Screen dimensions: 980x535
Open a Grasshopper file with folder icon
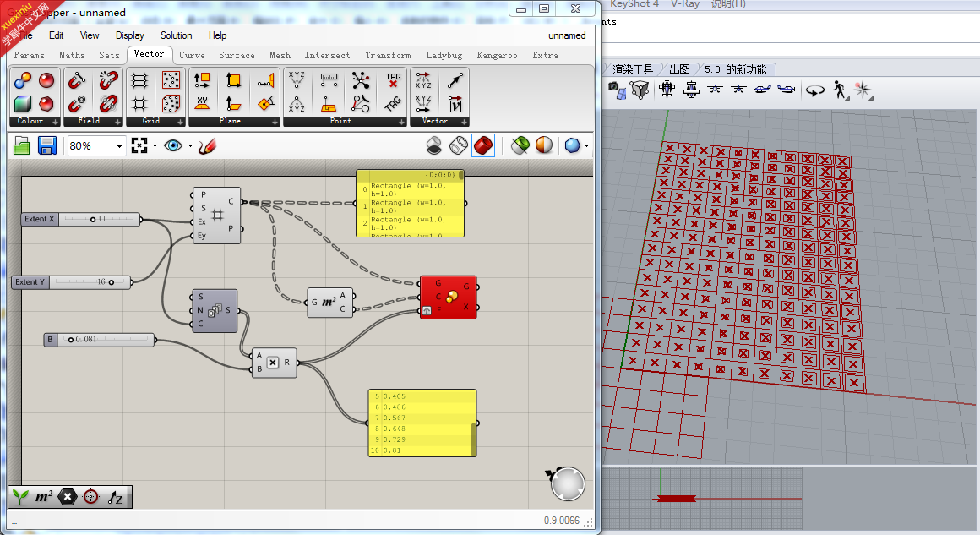pos(22,146)
